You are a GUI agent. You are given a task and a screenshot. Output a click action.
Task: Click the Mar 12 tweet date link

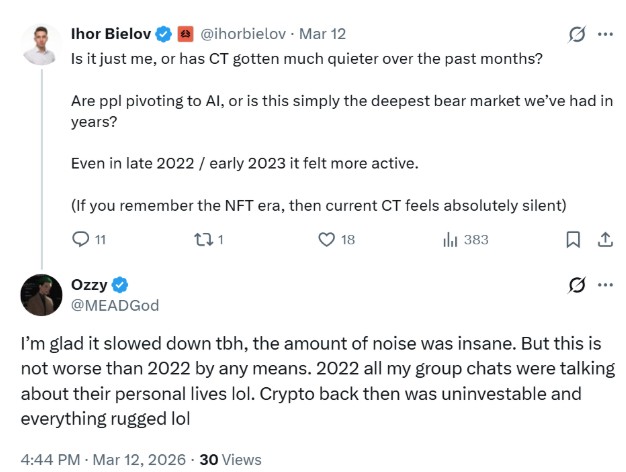click(x=318, y=34)
